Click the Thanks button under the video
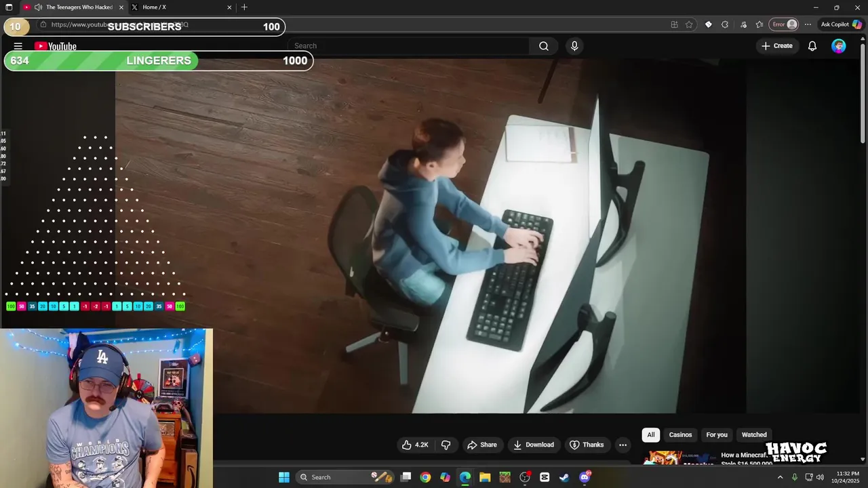868x488 pixels. tap(587, 445)
